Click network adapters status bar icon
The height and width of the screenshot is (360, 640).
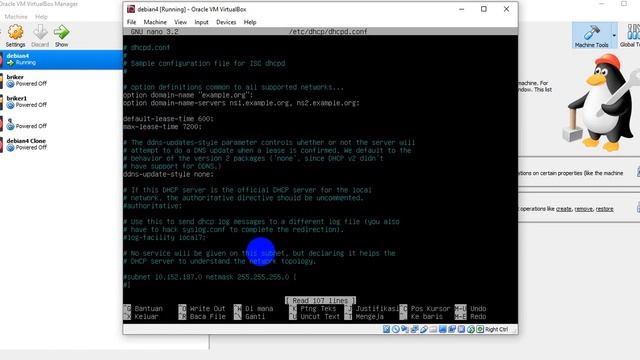tap(414, 329)
